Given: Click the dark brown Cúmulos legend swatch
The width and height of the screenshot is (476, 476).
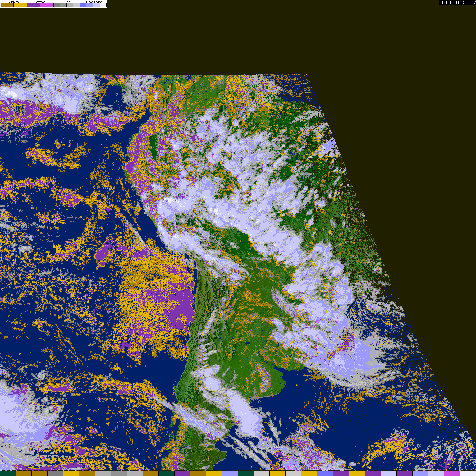Looking at the screenshot, I should point(7,5).
